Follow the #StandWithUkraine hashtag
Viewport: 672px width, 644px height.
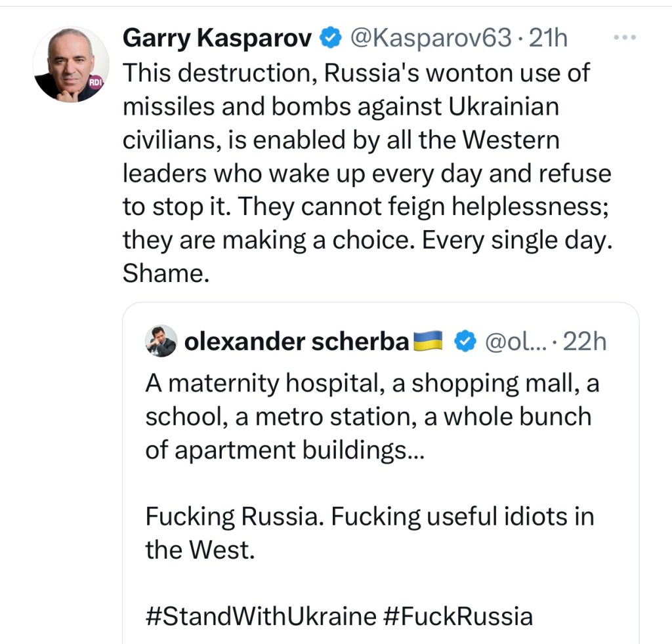[x=261, y=616]
